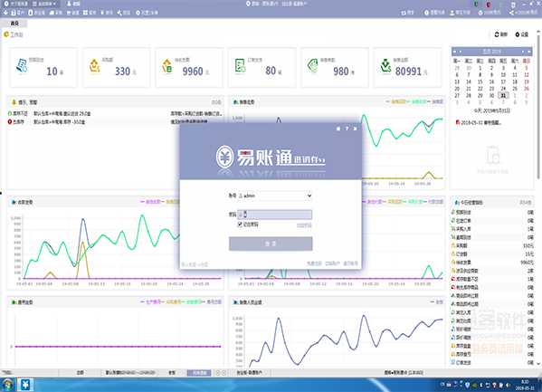Expand the admin account dropdown
Screen dimensions: 542x392
309,196
